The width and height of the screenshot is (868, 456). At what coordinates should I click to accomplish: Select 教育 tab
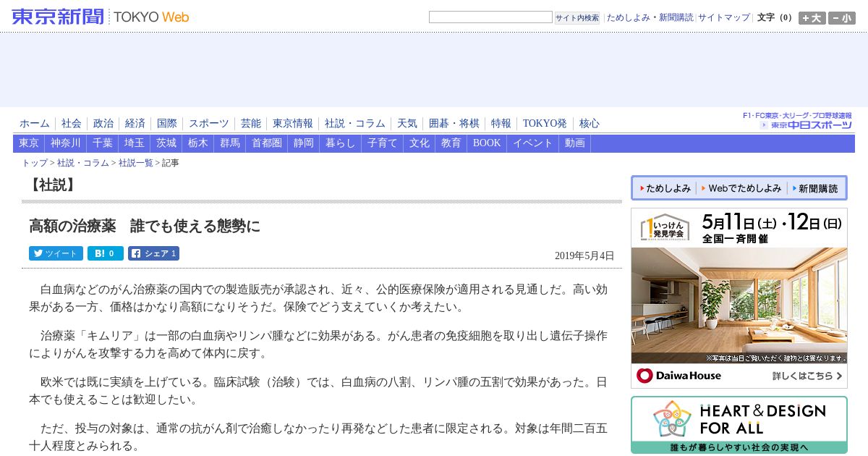click(x=451, y=143)
